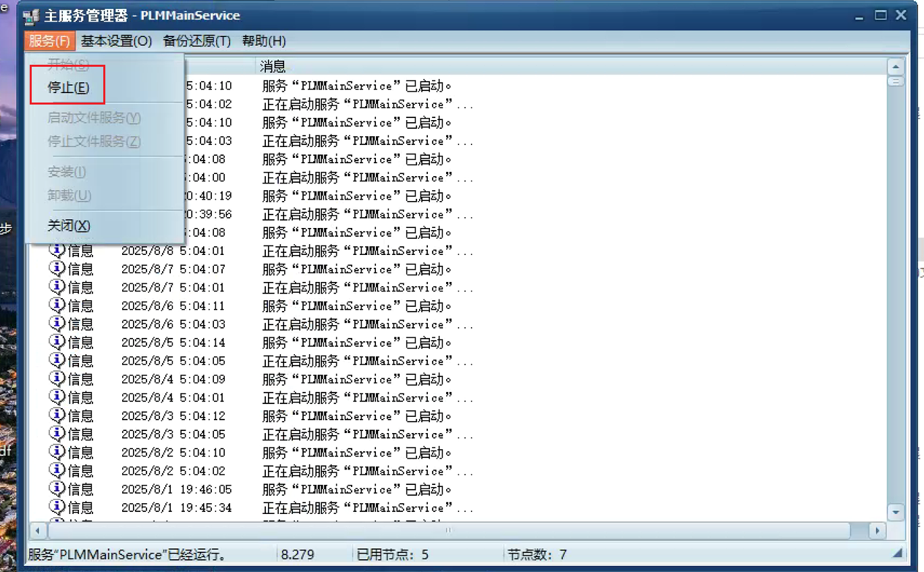Click info icon of 2025/8/5 5:04:14 row
Screen dimensions: 924x572
(x=57, y=343)
